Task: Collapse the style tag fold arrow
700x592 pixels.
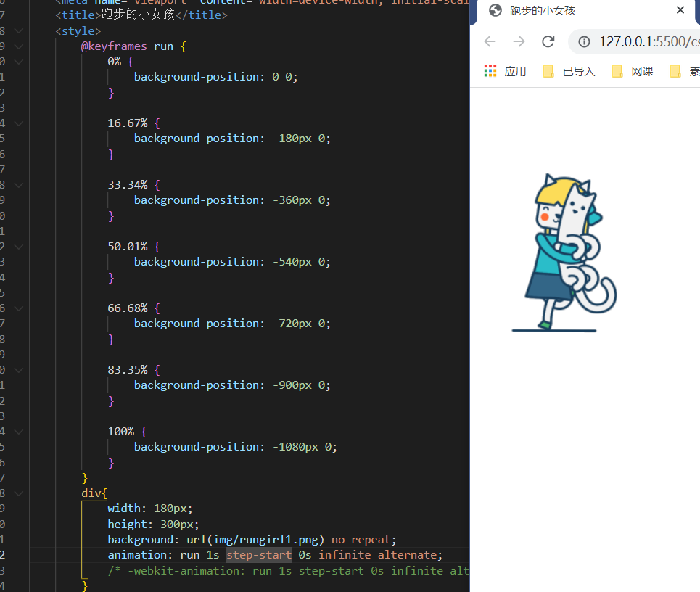Action: [19, 30]
